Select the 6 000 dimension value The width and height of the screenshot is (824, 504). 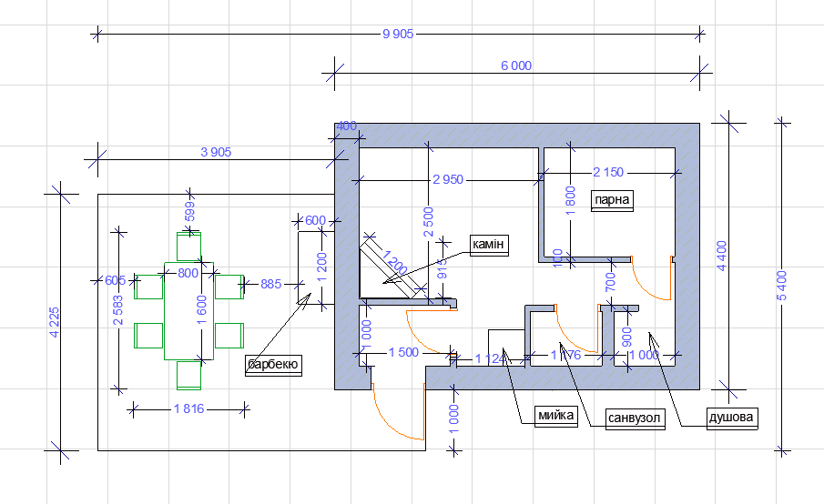click(516, 66)
